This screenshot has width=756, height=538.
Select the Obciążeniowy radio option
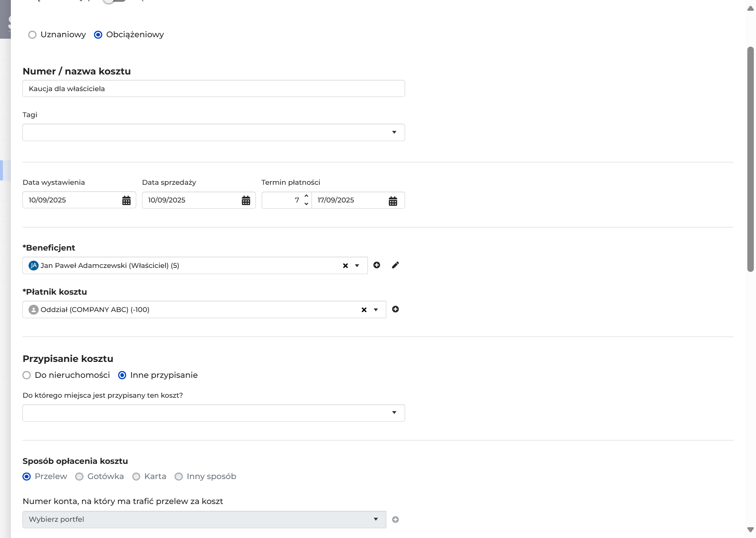point(98,35)
